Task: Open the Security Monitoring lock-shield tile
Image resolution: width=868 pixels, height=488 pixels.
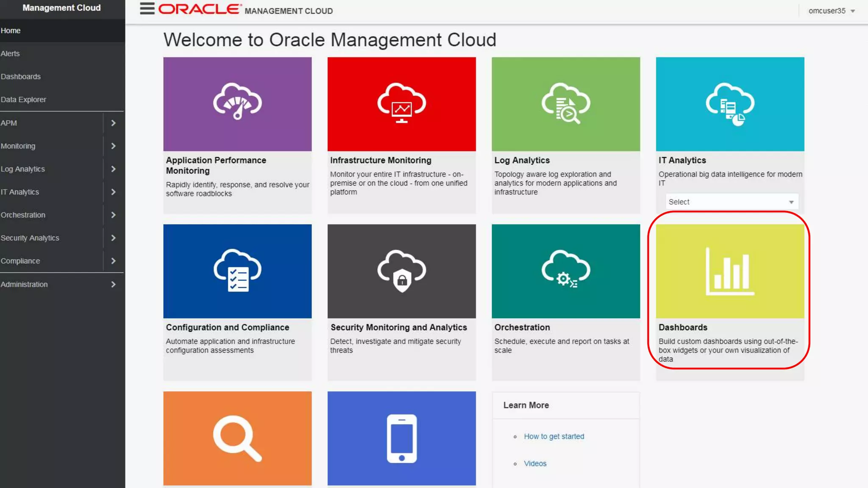Action: pyautogui.click(x=401, y=271)
